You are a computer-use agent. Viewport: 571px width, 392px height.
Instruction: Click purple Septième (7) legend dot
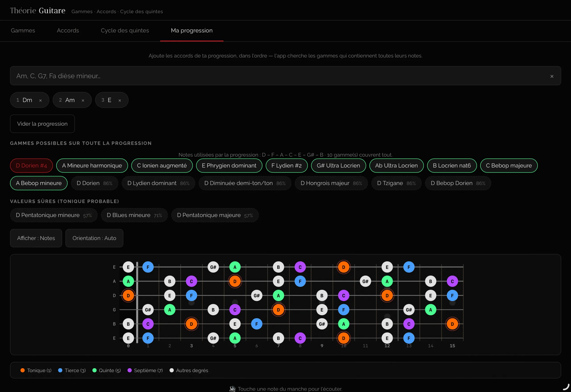pos(130,370)
